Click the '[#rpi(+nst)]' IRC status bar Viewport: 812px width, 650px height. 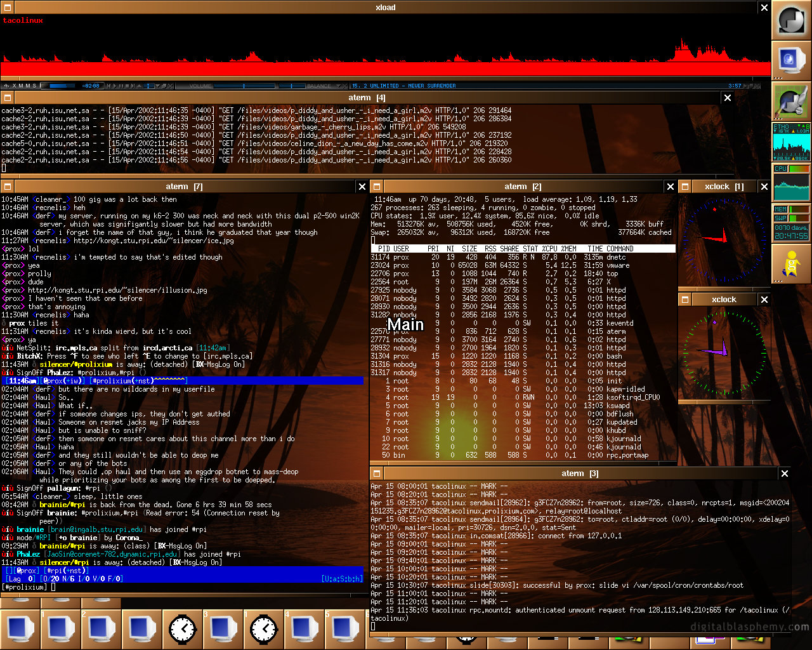pos(65,571)
